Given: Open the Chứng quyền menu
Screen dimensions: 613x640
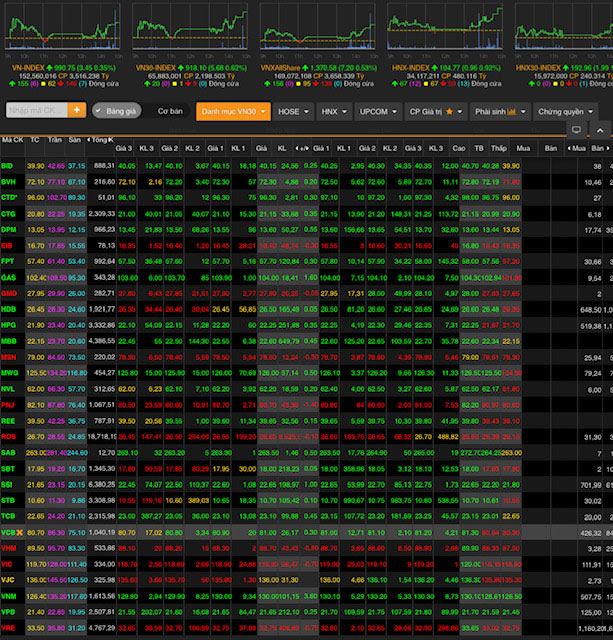Looking at the screenshot, I should tap(564, 111).
